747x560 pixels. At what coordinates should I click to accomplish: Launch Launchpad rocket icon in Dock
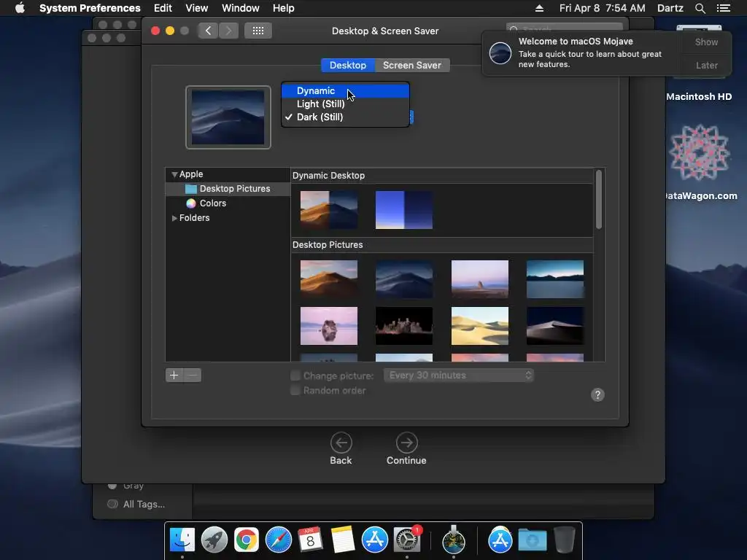click(214, 540)
